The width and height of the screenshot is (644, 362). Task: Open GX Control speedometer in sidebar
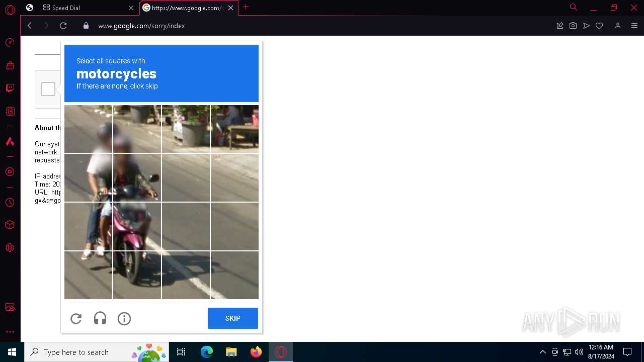pyautogui.click(x=10, y=43)
